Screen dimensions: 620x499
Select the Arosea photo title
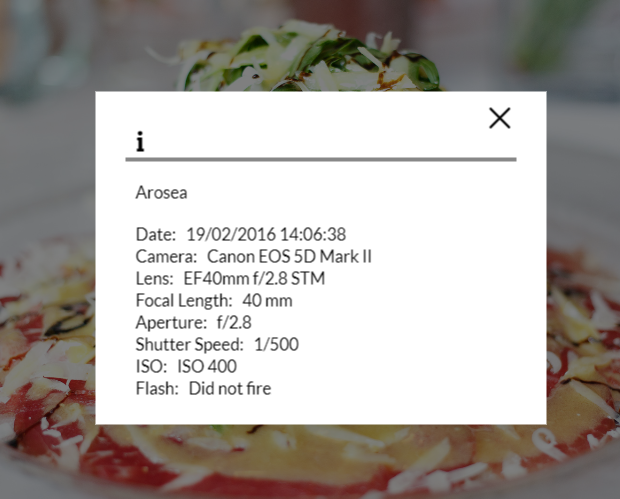161,193
